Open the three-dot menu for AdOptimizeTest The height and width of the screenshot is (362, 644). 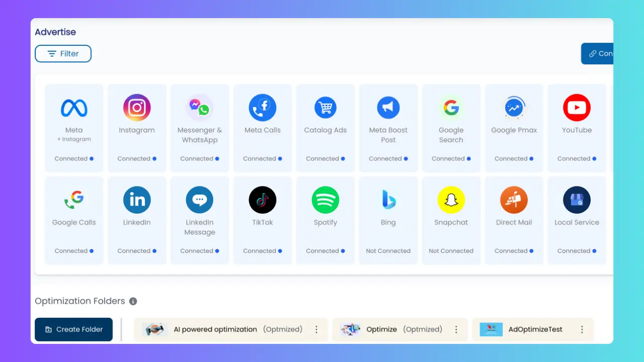click(x=582, y=329)
